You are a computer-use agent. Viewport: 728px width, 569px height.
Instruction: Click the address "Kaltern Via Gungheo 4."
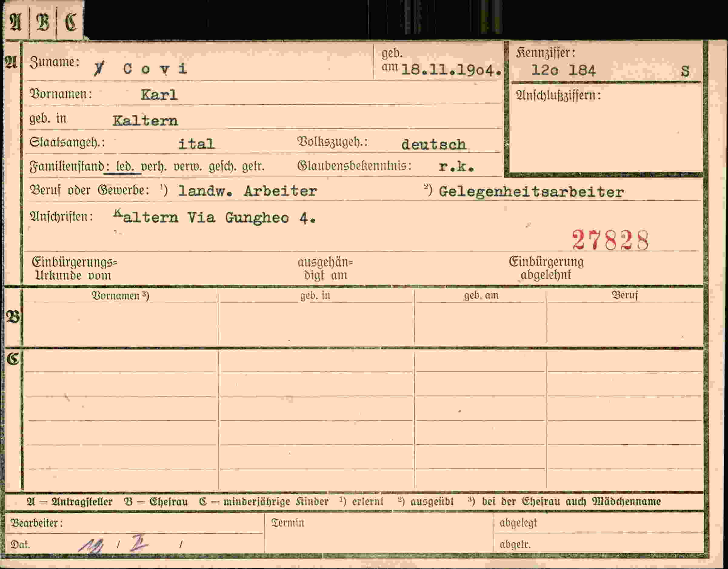[214, 218]
